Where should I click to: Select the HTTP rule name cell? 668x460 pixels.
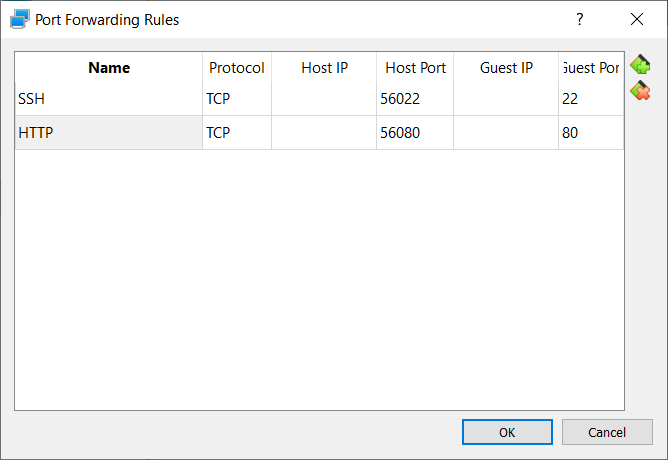(109, 133)
